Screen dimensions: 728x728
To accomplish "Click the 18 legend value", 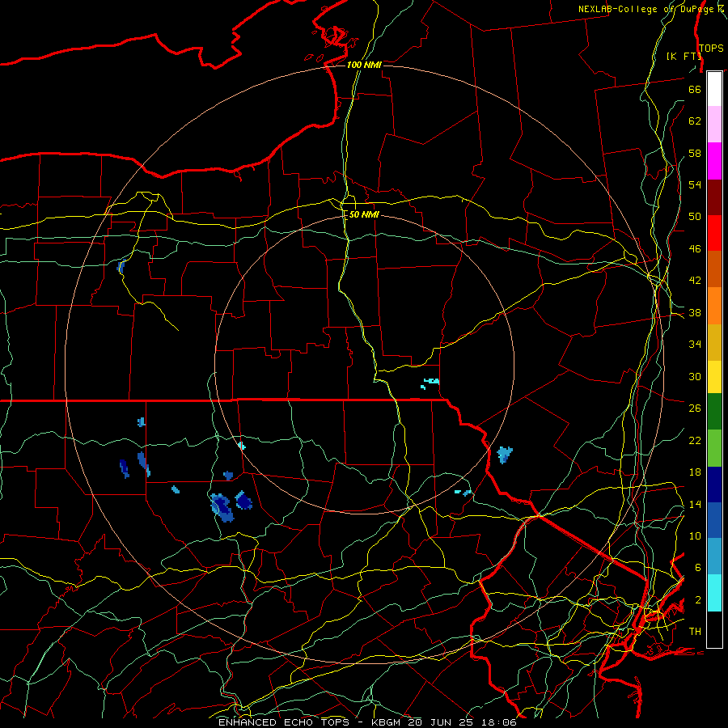I will 695,472.
